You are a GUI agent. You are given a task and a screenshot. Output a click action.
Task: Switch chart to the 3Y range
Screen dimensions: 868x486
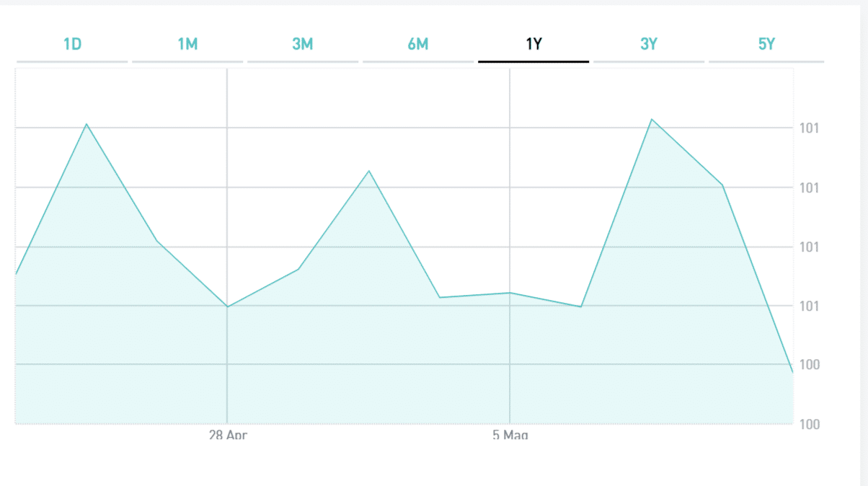[x=649, y=45]
